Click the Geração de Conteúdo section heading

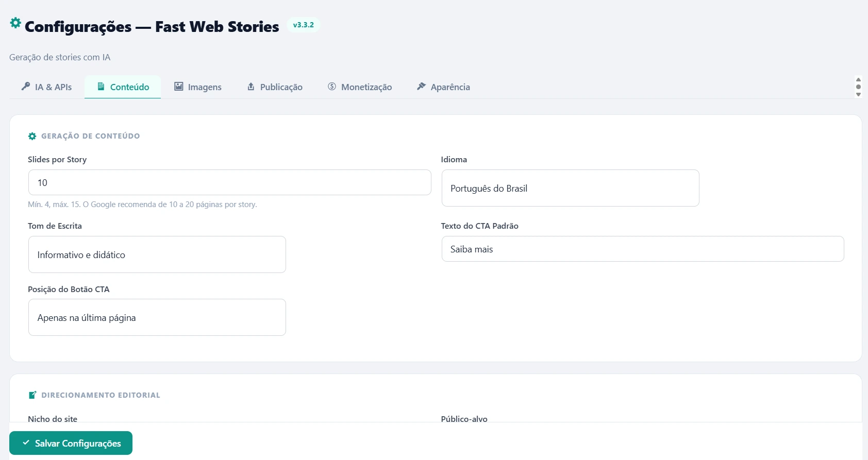[x=90, y=136]
